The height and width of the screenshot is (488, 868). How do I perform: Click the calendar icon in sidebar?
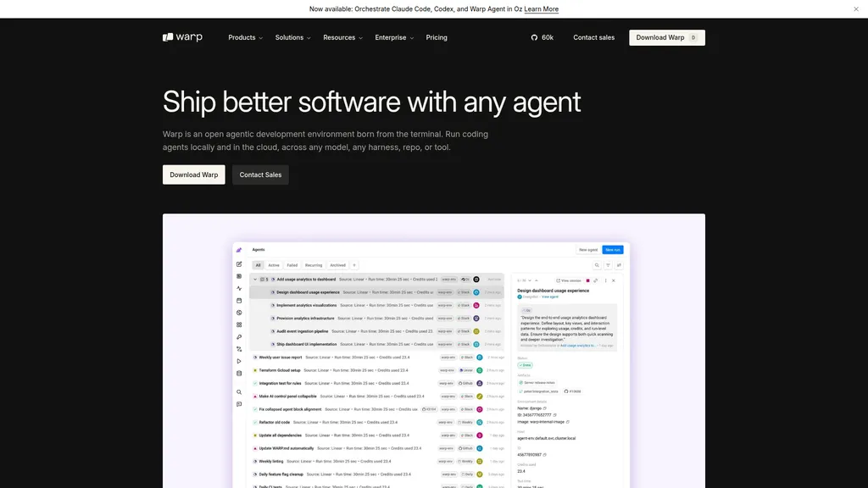pos(239,301)
